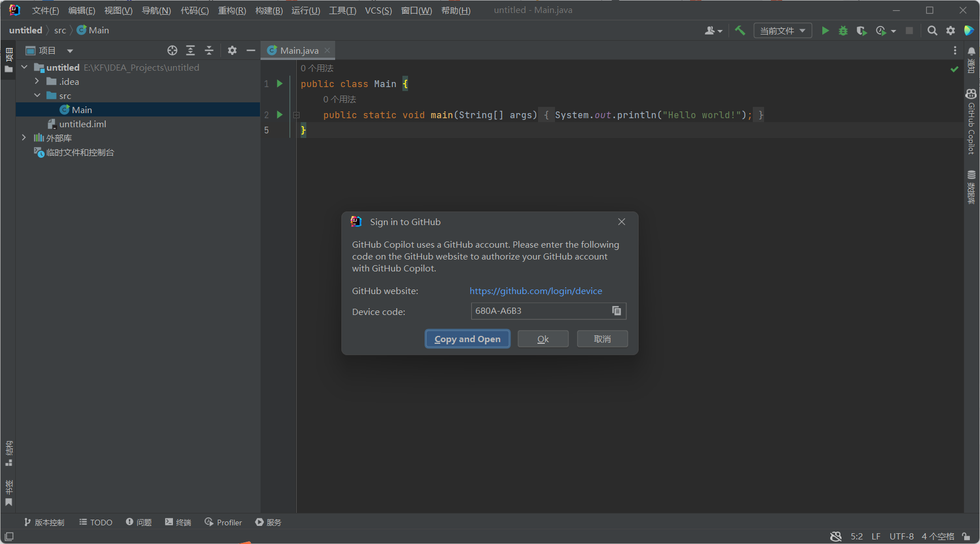
Task: Open Search Everywhere magnifier icon
Action: coord(933,31)
